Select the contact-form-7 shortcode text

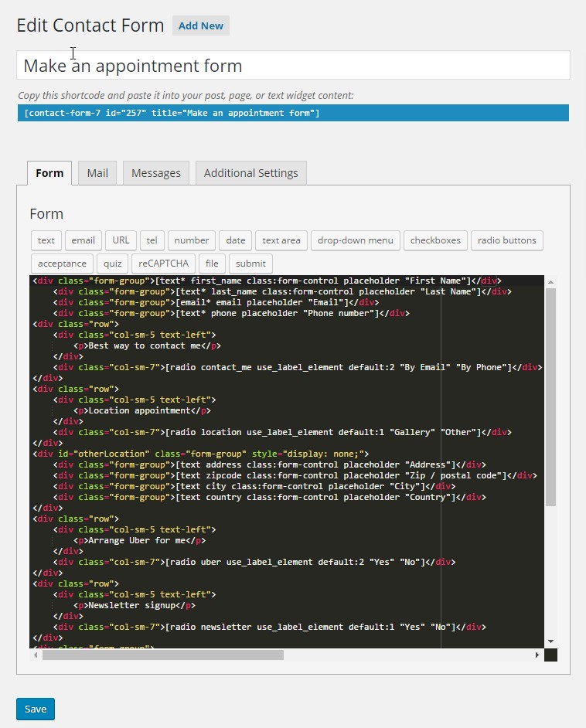point(293,113)
